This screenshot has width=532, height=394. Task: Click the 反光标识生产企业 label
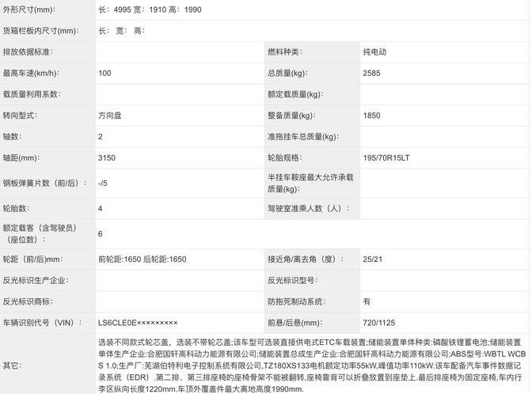tap(36, 280)
